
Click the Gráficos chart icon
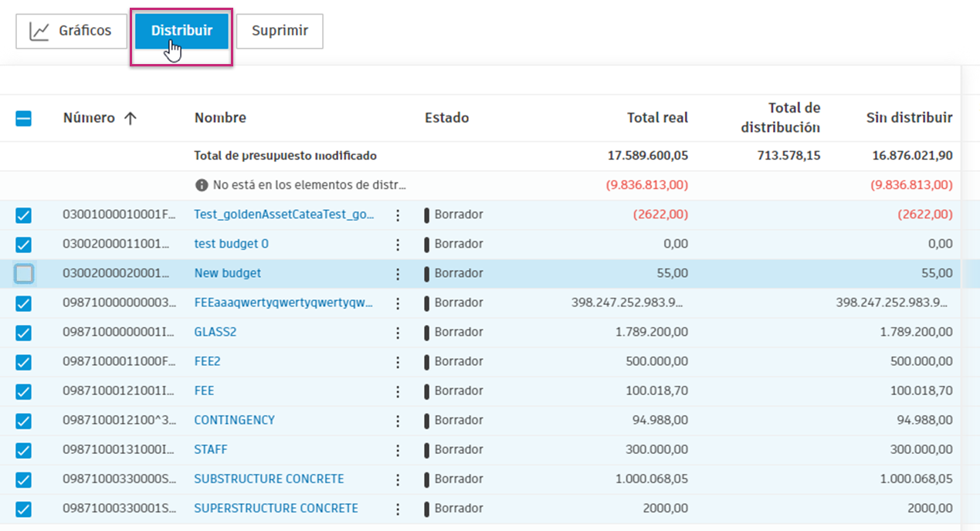(x=39, y=31)
